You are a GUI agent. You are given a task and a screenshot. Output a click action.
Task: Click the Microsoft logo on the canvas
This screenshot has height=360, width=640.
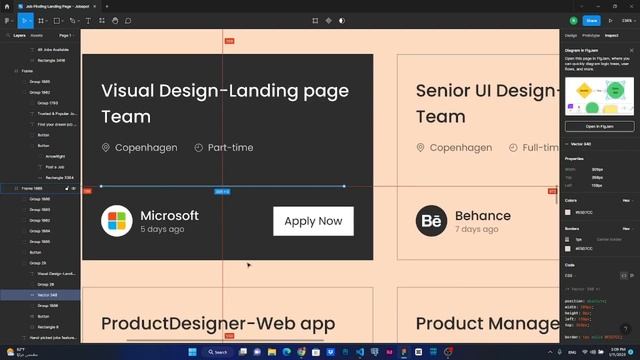[117, 221]
